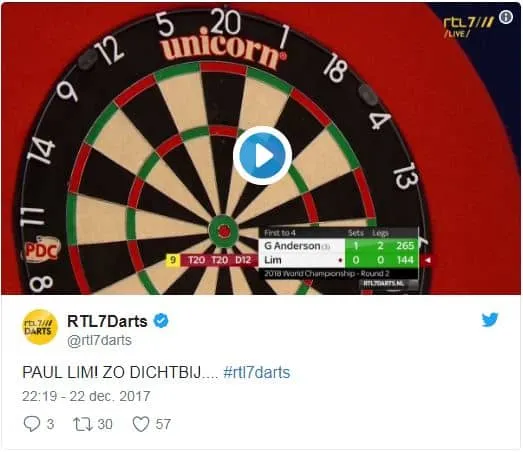Click the RTL7Darts account name
Screen dimensions: 523x452
click(x=107, y=321)
